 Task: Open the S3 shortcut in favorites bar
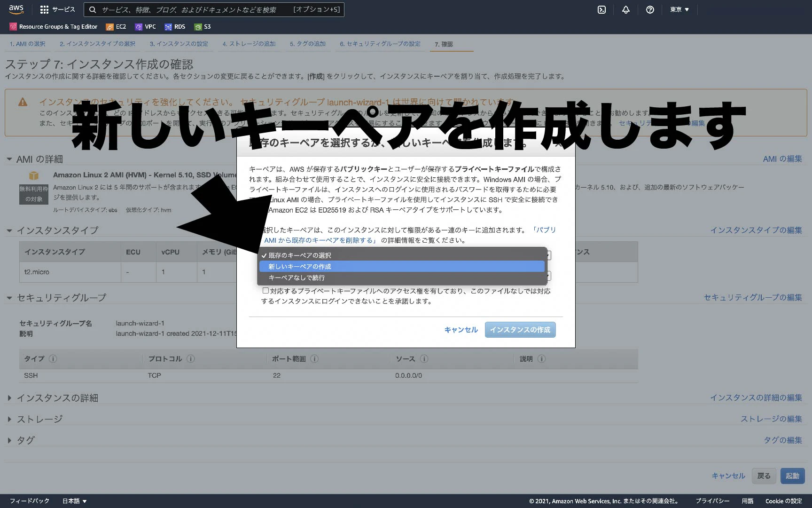coord(203,27)
